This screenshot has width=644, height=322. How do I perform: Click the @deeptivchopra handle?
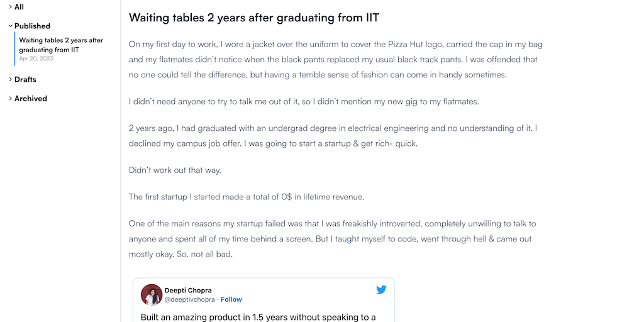(189, 299)
